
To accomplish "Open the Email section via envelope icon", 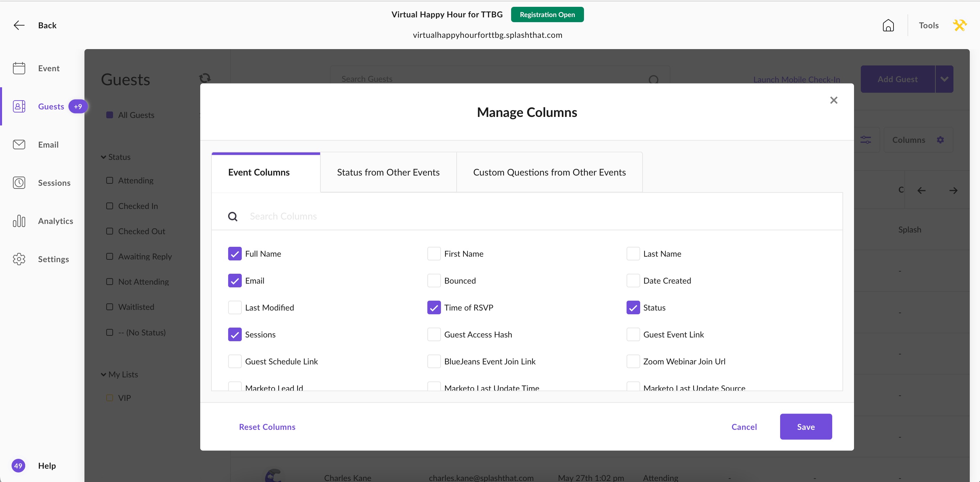I will (19, 144).
